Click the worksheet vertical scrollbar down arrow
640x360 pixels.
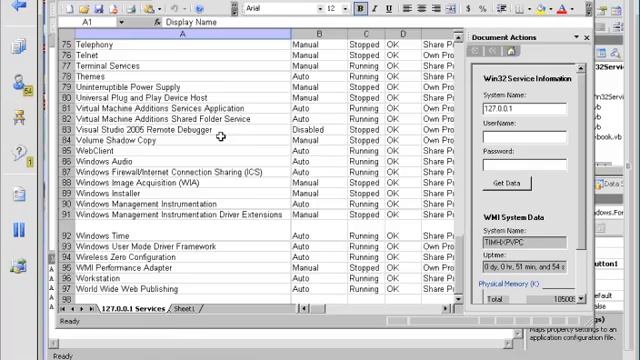coord(458,299)
